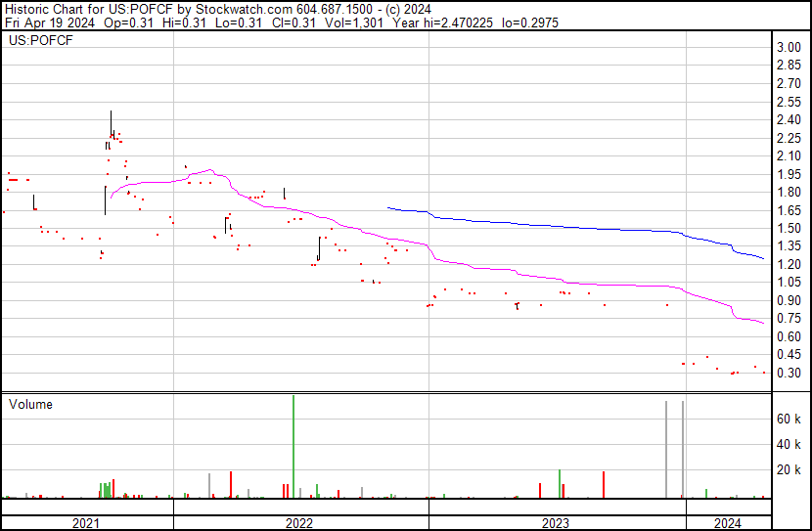Click the 40 k volume axis label
This screenshot has height=531, width=812.
click(789, 444)
